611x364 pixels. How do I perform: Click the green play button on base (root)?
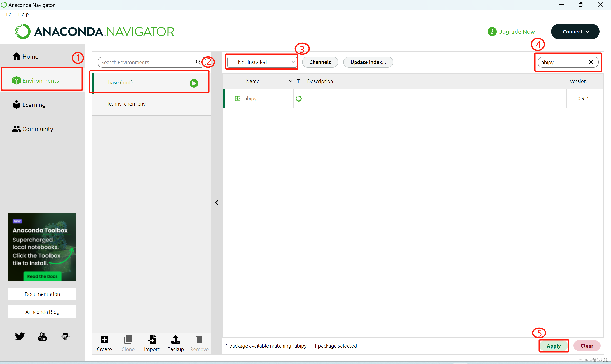click(x=194, y=83)
